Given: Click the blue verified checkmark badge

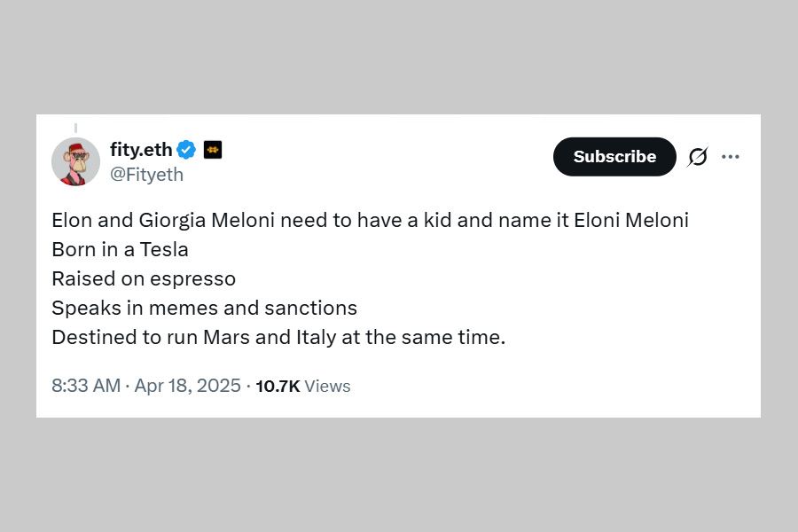Looking at the screenshot, I should point(186,150).
